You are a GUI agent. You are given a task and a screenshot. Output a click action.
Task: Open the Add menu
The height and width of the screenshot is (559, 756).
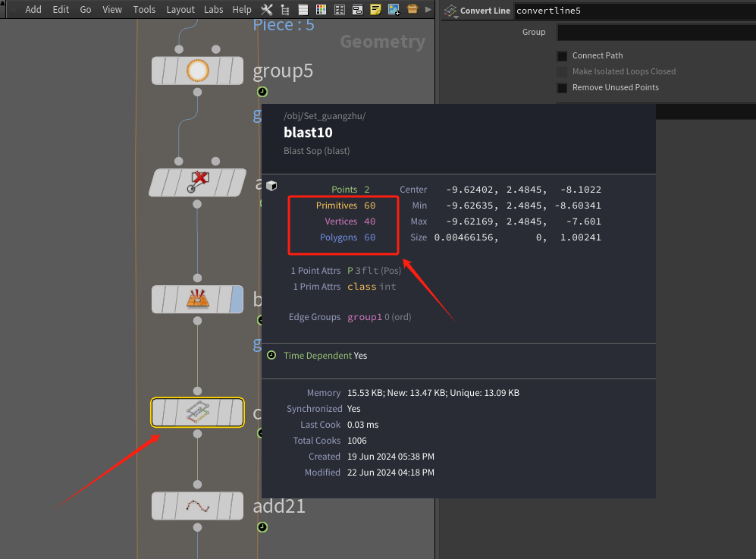[x=33, y=10]
